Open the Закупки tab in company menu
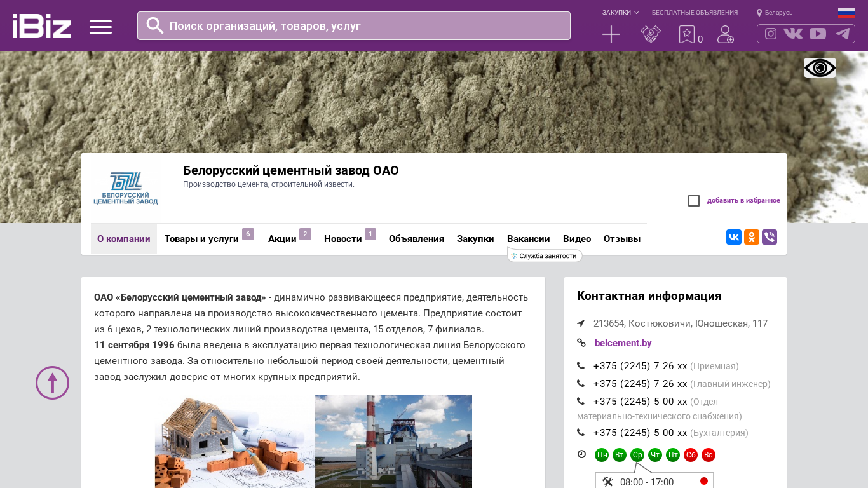The image size is (868, 488). click(475, 239)
